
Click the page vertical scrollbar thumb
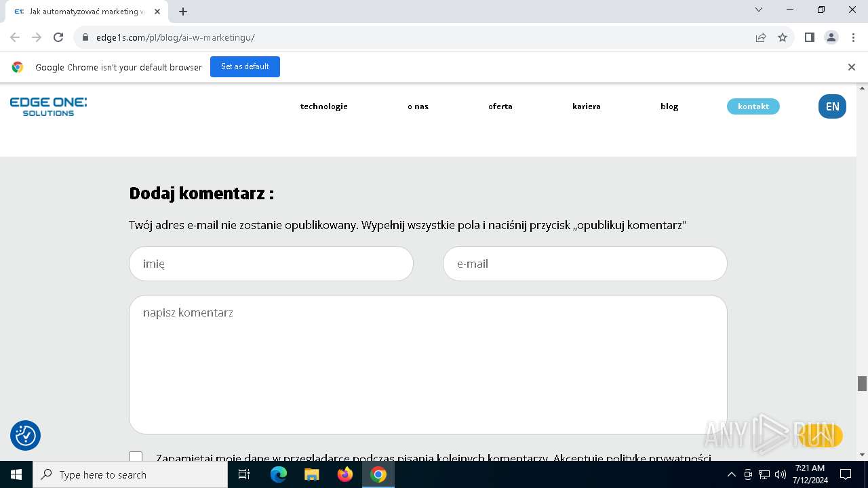point(862,384)
